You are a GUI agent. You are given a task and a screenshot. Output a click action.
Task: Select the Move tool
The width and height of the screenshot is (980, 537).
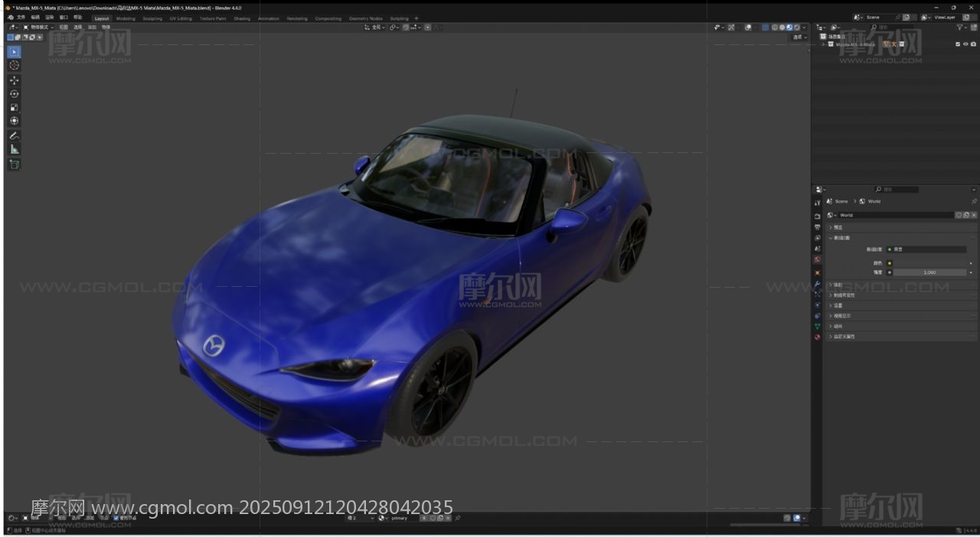click(15, 80)
